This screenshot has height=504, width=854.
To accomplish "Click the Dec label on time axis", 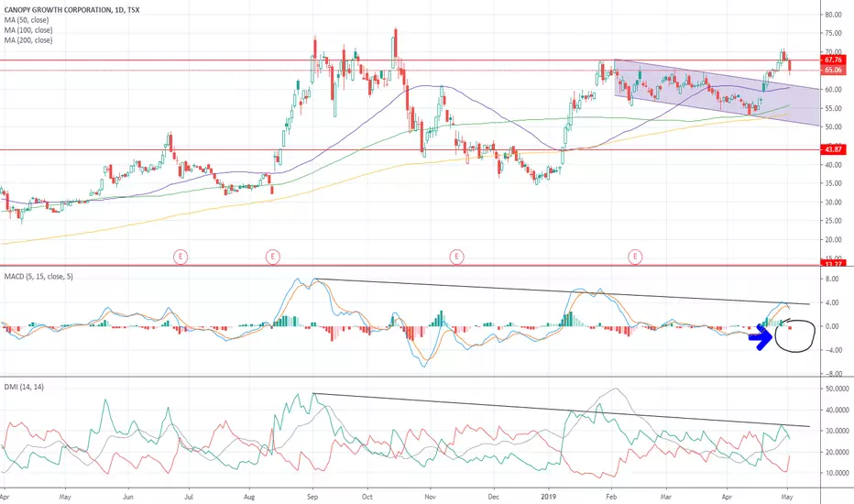I will click(494, 497).
